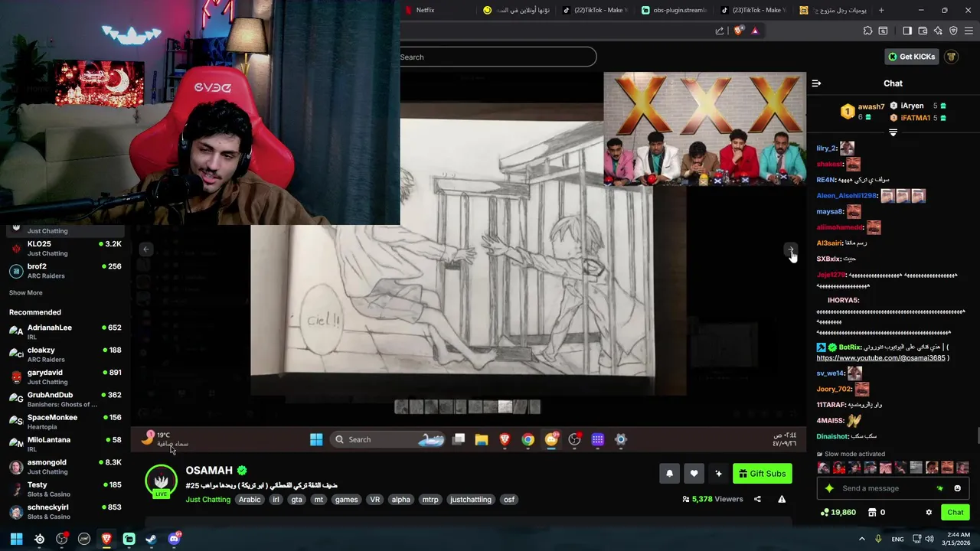The width and height of the screenshot is (980, 551).
Task: Open Discord from the bottom taskbar
Action: pos(174,539)
